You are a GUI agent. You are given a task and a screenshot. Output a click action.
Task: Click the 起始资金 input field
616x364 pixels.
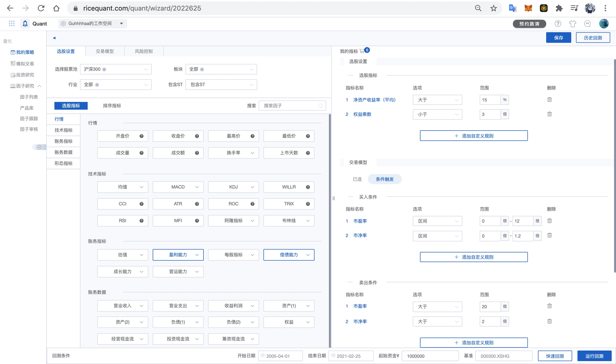[x=430, y=356]
